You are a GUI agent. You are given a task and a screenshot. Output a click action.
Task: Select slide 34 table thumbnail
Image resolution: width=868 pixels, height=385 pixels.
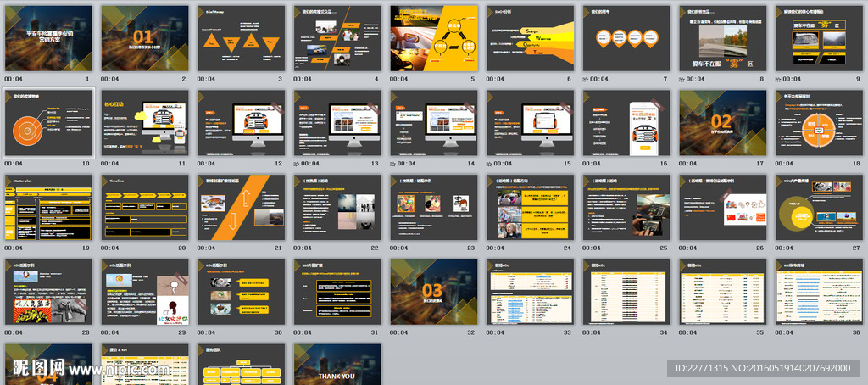(x=626, y=292)
